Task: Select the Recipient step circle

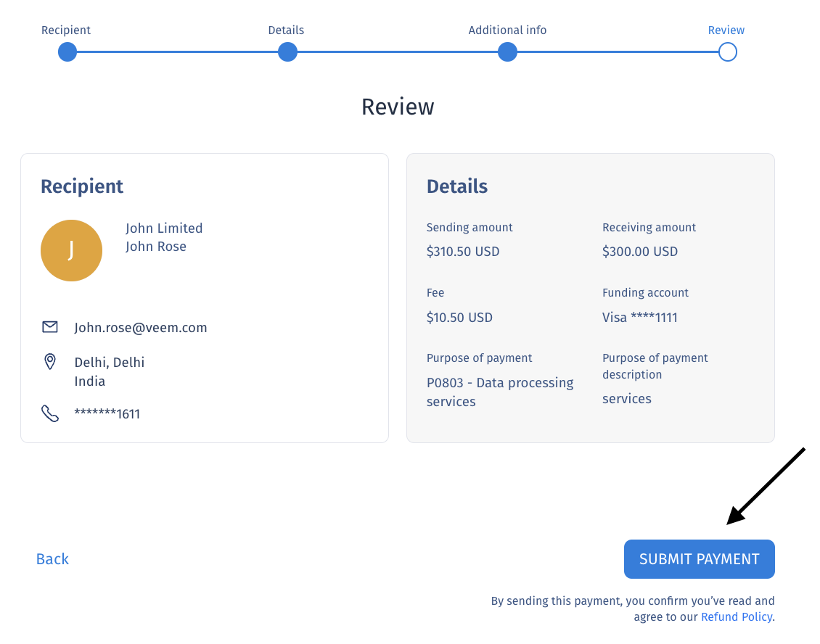Action: (67, 52)
